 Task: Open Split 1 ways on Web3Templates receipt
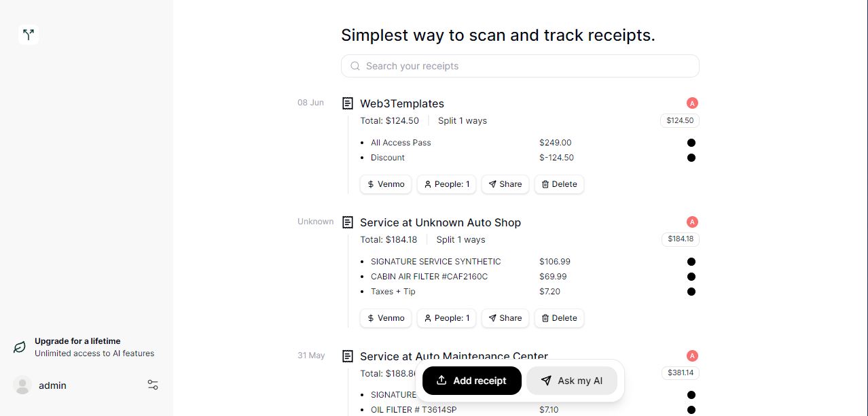point(463,120)
